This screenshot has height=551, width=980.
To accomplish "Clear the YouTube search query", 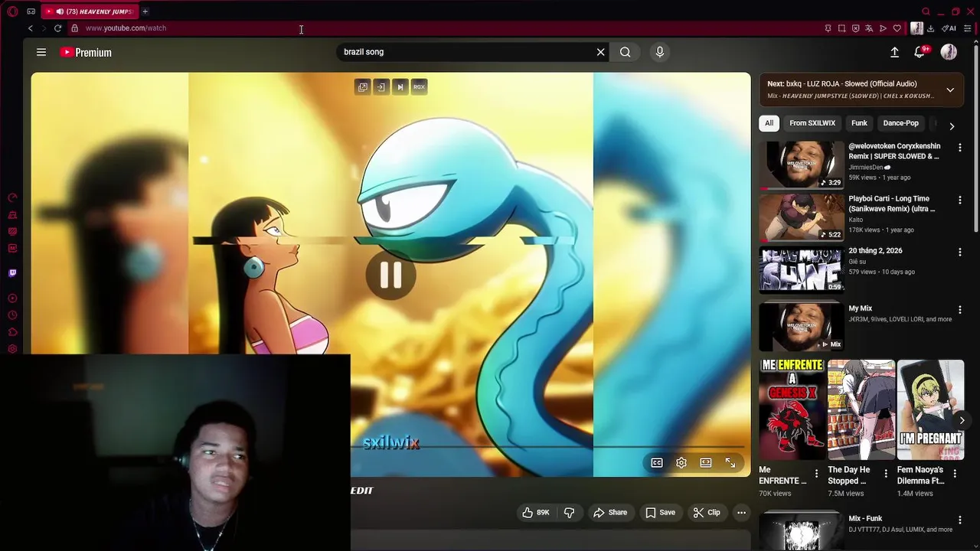I will pos(601,52).
